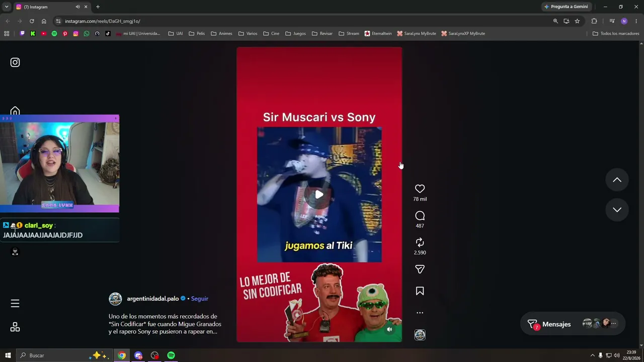The width and height of the screenshot is (644, 362).
Task: Open the grid icon below the sidebar menu
Action: pos(15,327)
